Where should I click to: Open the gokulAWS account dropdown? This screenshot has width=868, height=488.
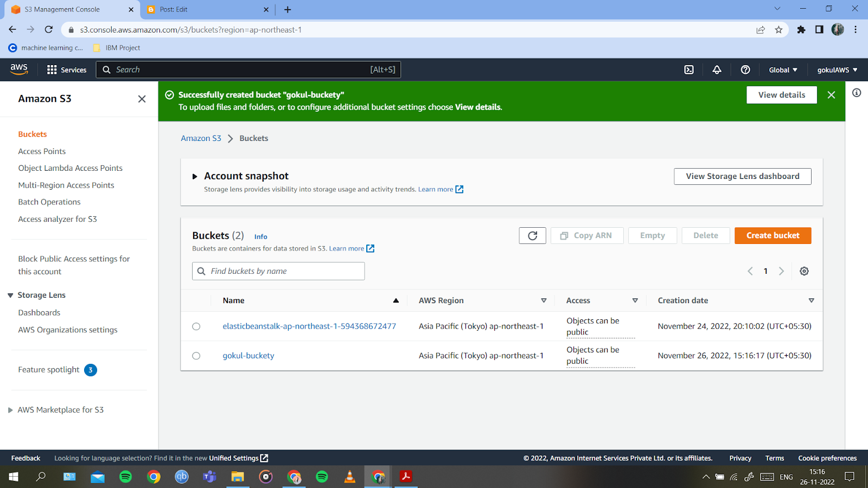[837, 70]
